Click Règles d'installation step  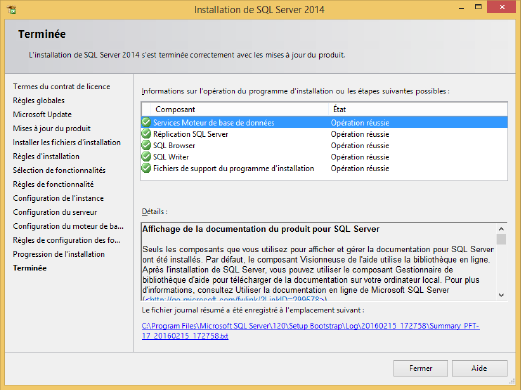tap(46, 156)
